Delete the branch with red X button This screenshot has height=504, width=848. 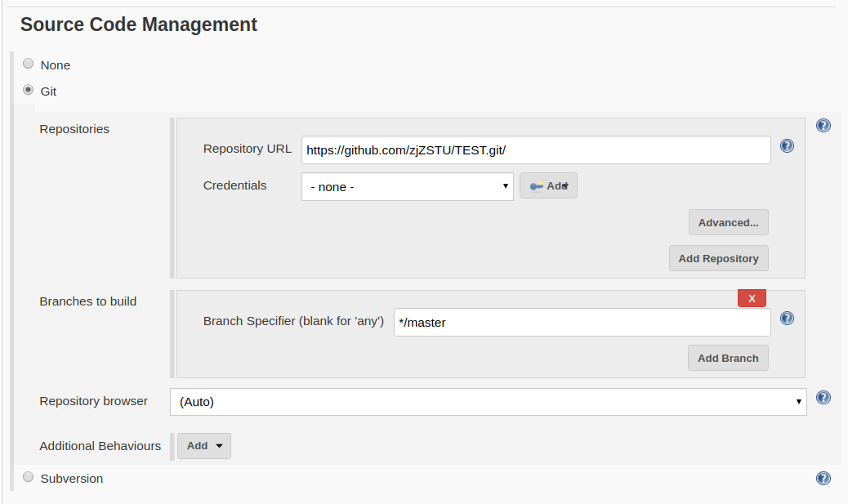click(x=752, y=298)
